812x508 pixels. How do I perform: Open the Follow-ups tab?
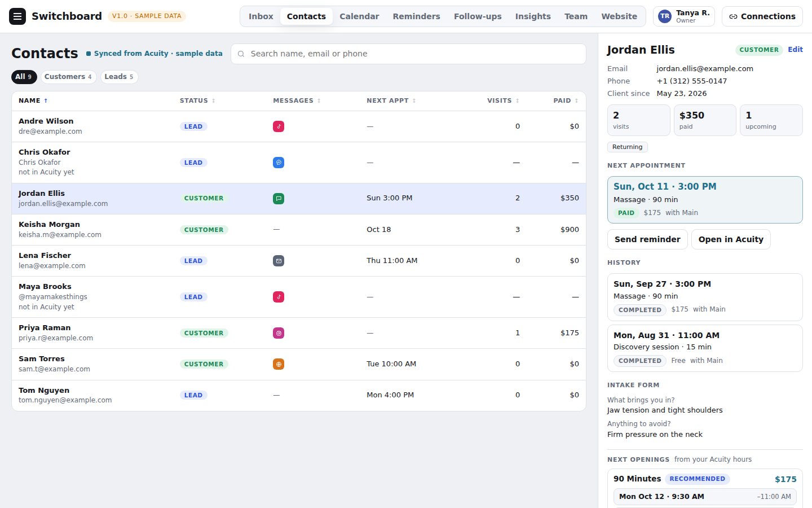478,16
